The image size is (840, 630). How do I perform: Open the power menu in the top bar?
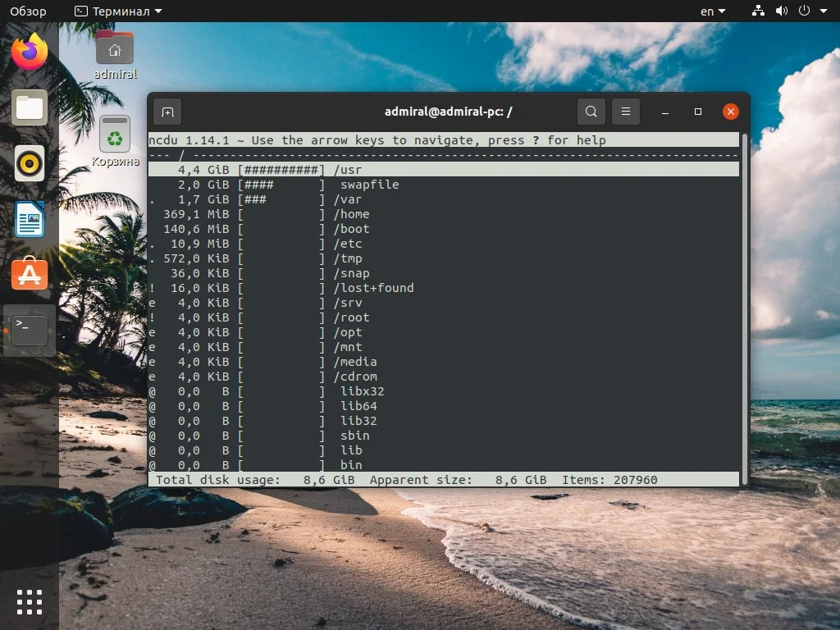(x=805, y=11)
